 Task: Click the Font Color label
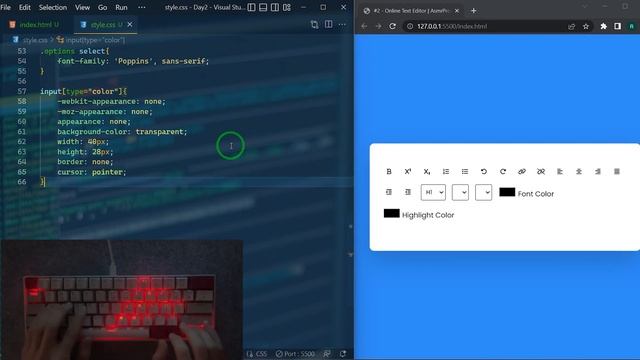(x=536, y=194)
